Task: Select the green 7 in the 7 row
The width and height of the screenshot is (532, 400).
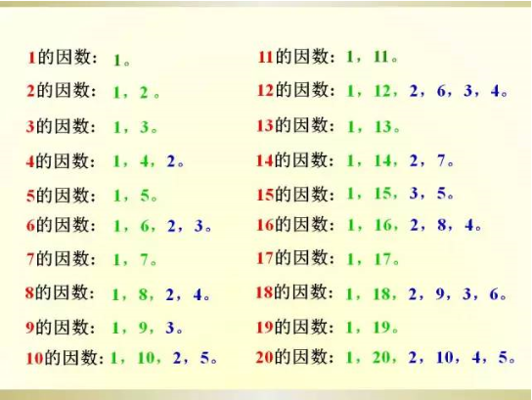Action: coord(145,260)
